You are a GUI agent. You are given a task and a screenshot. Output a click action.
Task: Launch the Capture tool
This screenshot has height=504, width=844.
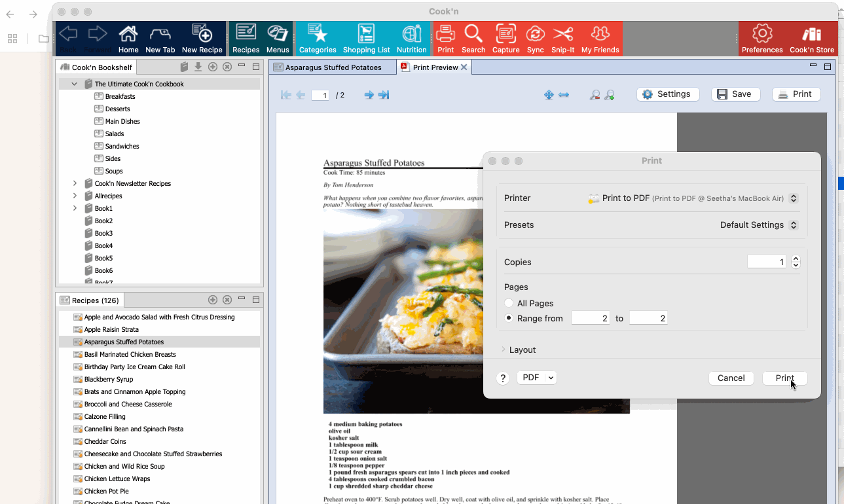506,39
